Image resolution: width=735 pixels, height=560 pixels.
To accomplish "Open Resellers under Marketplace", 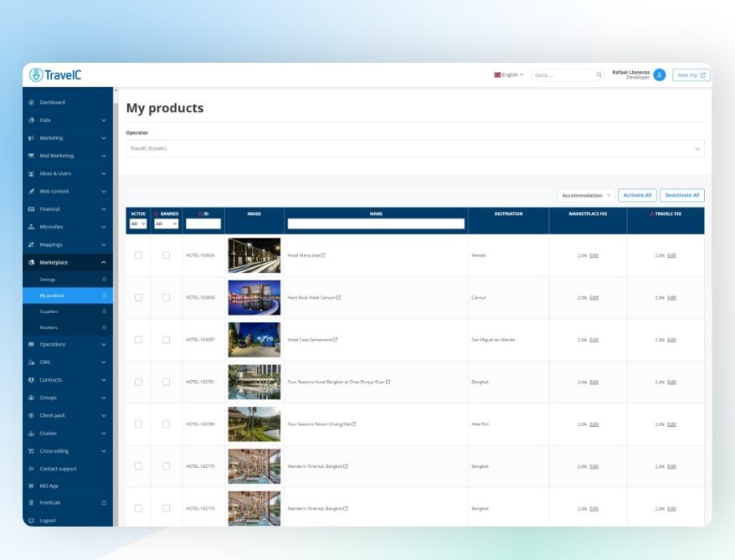I will (68, 327).
